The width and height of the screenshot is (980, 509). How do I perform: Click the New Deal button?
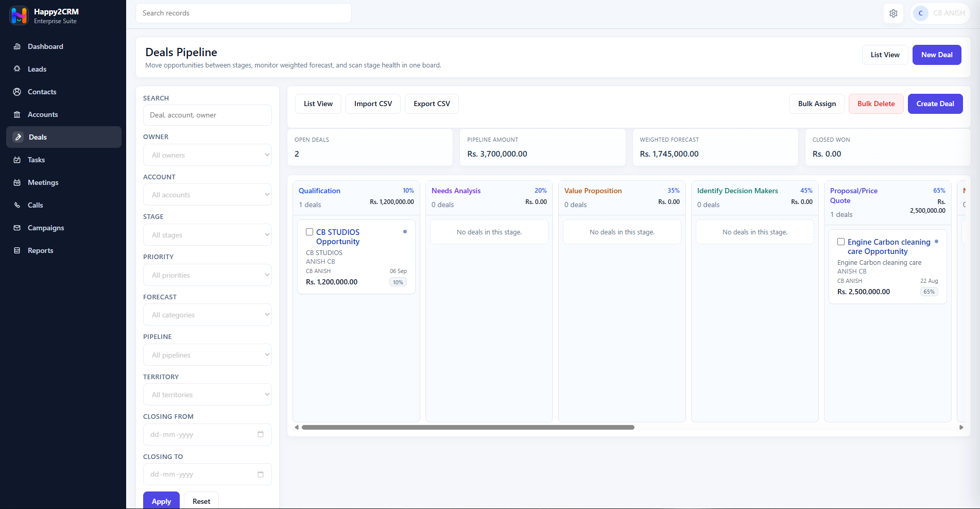937,55
